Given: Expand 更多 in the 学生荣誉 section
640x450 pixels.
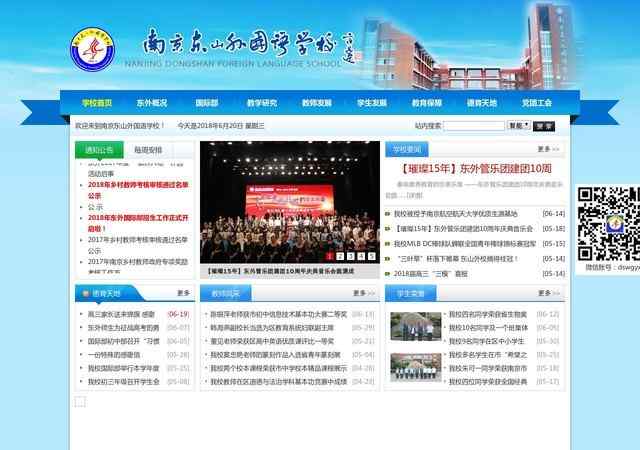Looking at the screenshot, I should click(547, 293).
